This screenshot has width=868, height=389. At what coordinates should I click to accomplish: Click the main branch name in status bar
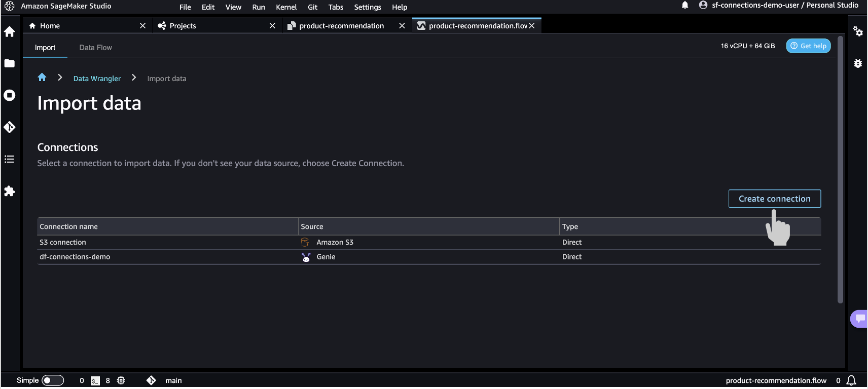pos(173,380)
